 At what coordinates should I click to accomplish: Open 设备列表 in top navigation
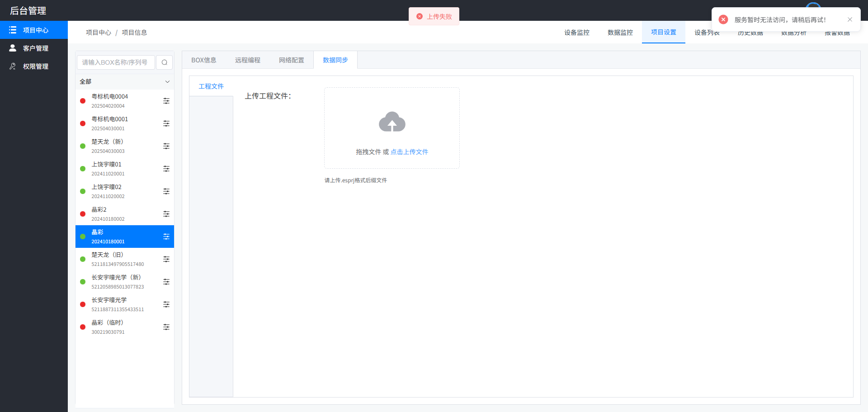[707, 33]
